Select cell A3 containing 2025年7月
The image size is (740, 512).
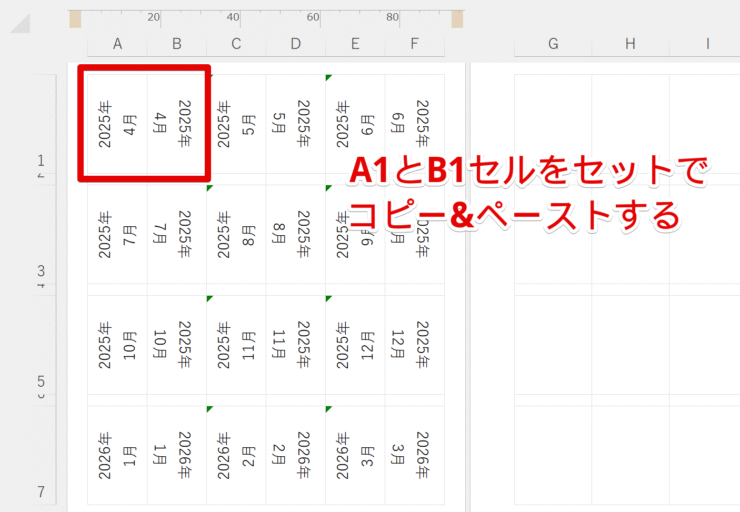point(118,234)
